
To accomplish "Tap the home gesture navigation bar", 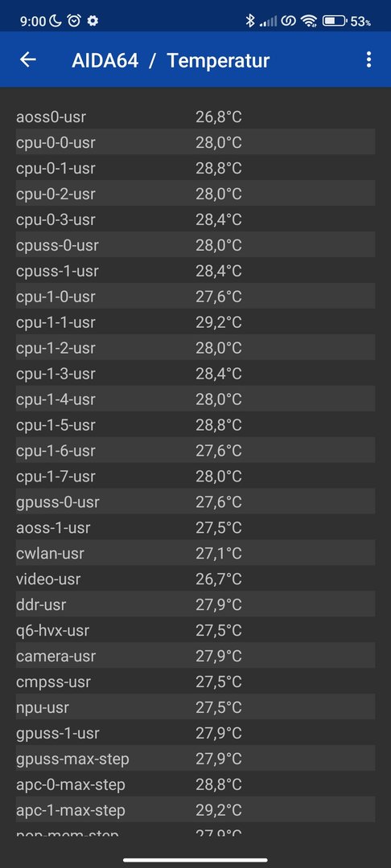I will pos(195,860).
